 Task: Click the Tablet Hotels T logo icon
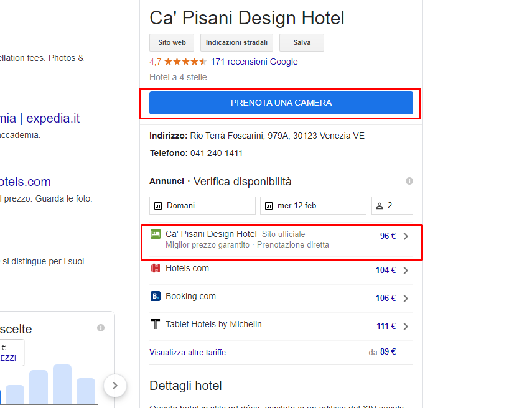point(155,324)
